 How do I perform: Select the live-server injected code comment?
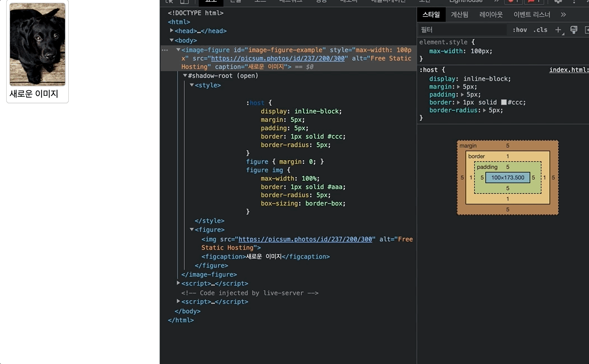click(249, 293)
